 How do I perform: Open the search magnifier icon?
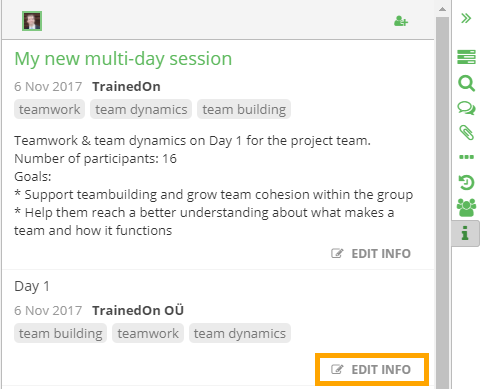click(x=466, y=83)
